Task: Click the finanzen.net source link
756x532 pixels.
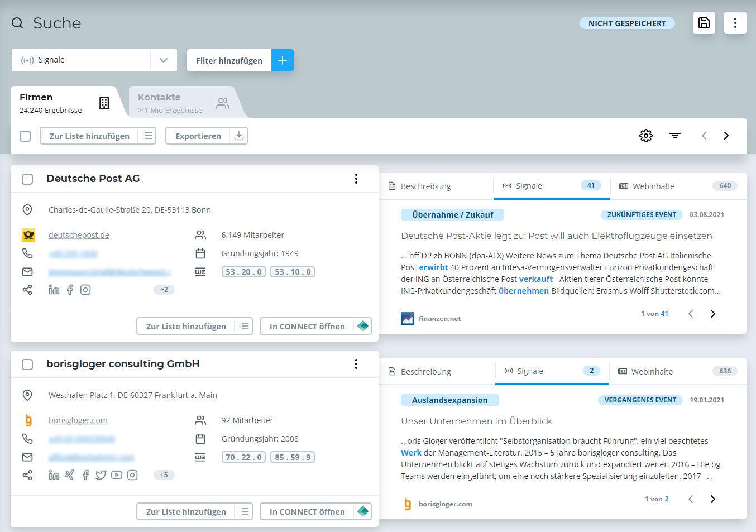Action: [x=440, y=319]
